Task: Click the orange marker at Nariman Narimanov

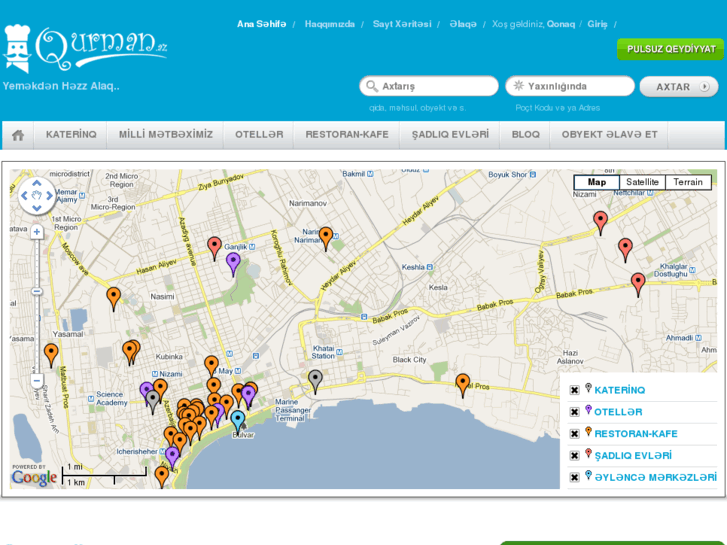Action: click(326, 238)
